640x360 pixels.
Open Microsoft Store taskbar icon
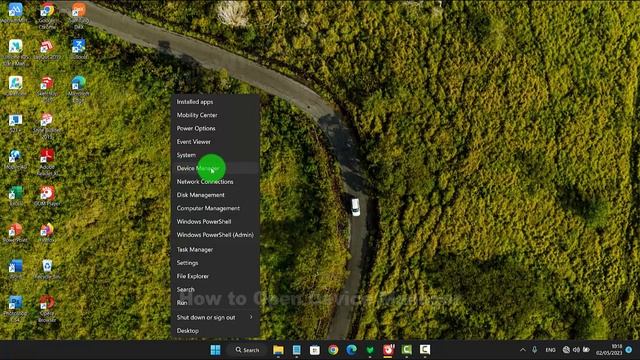point(315,350)
